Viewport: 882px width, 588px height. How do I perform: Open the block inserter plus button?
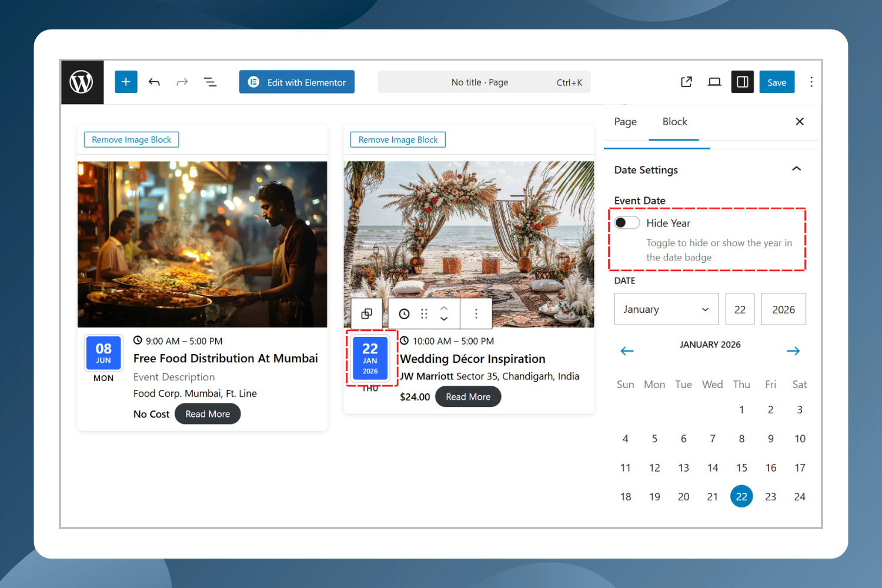[126, 82]
